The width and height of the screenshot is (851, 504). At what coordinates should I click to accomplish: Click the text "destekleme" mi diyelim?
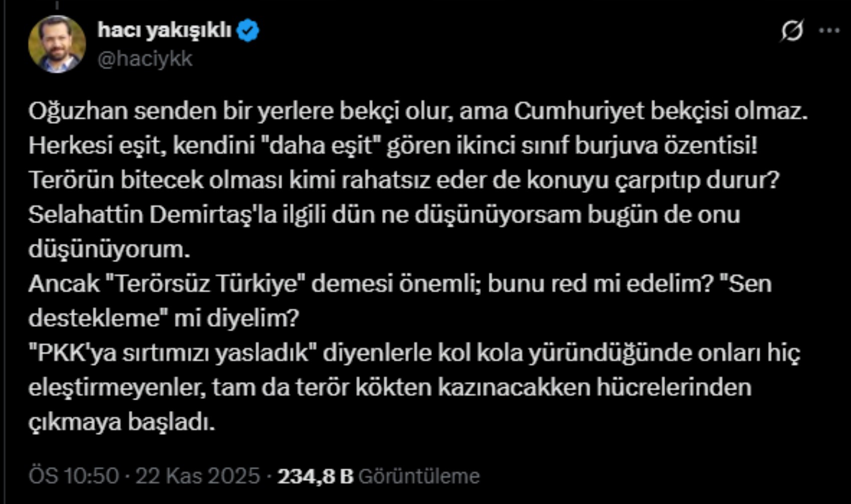pos(163,318)
